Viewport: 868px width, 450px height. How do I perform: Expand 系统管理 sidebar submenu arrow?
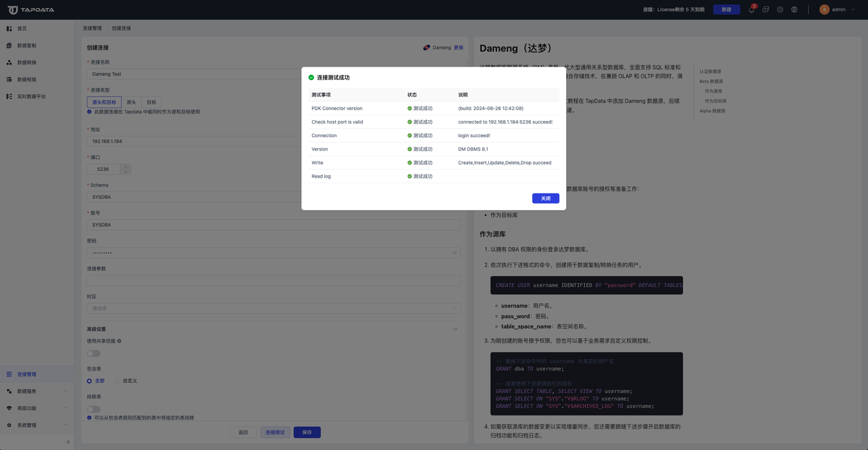click(66, 425)
